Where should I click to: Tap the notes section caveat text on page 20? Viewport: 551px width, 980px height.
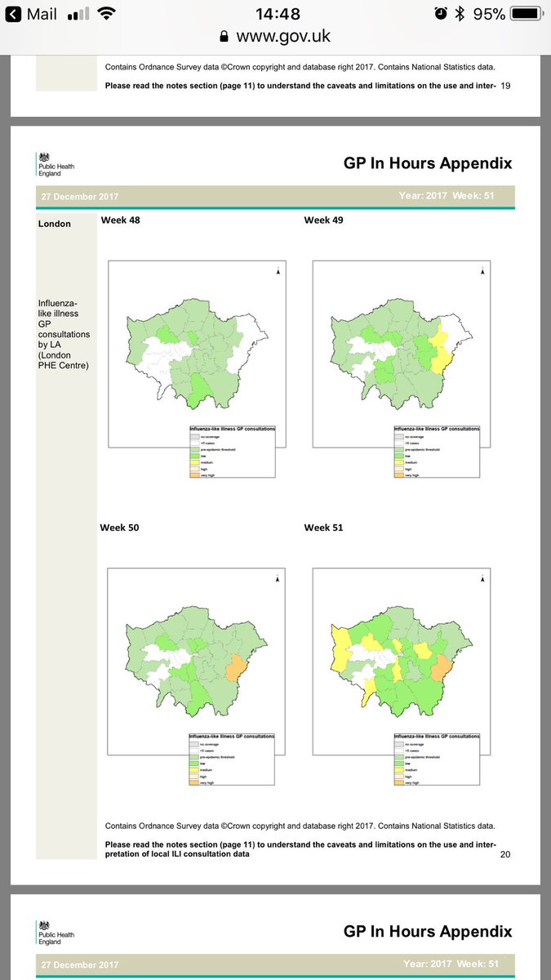click(x=300, y=849)
